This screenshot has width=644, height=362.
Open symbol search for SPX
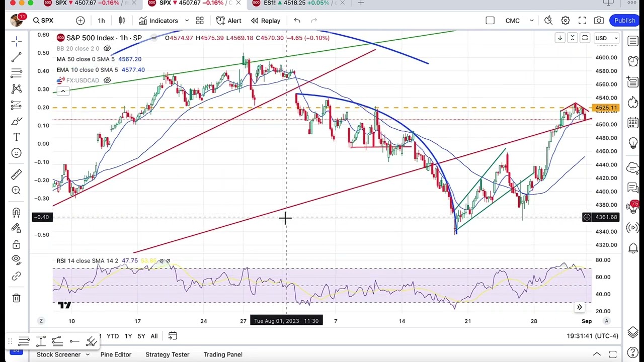coord(43,21)
